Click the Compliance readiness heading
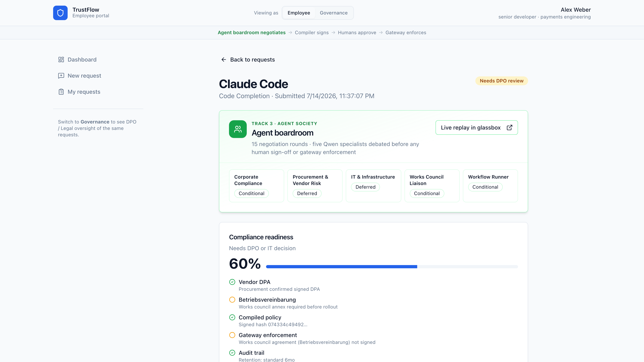 [x=261, y=237]
